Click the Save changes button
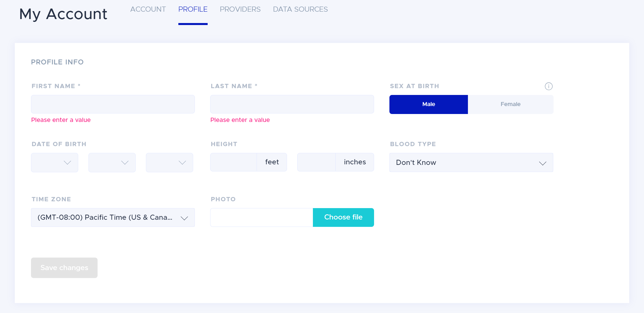 point(64,268)
